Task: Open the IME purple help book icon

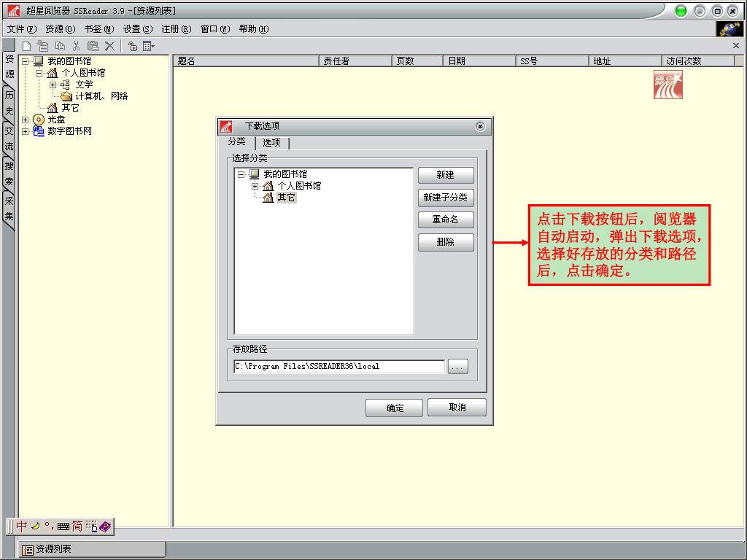Action: [105, 526]
